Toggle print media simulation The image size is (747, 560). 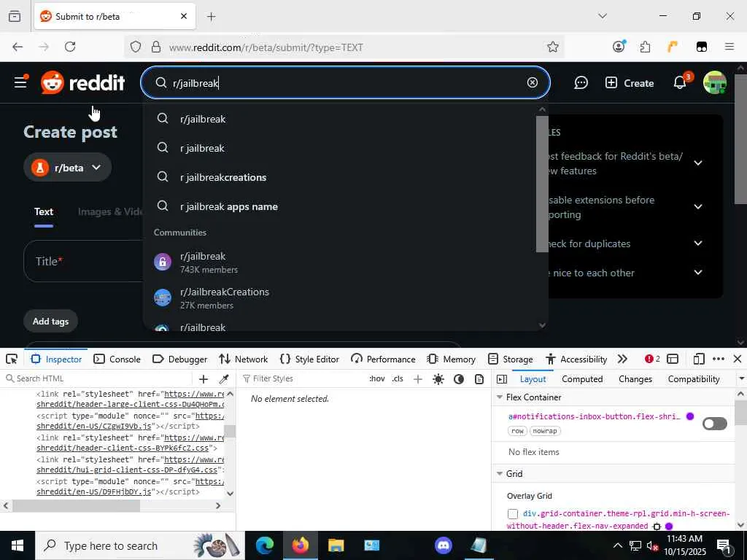click(479, 379)
